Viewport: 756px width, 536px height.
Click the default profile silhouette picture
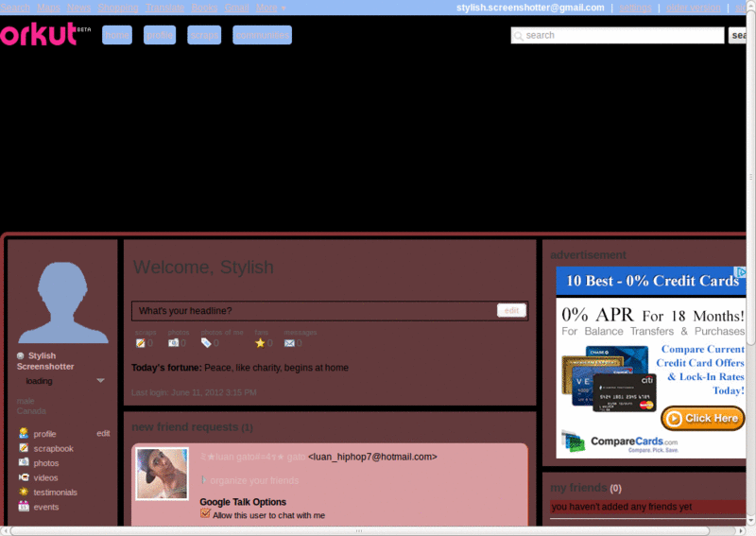click(x=62, y=302)
